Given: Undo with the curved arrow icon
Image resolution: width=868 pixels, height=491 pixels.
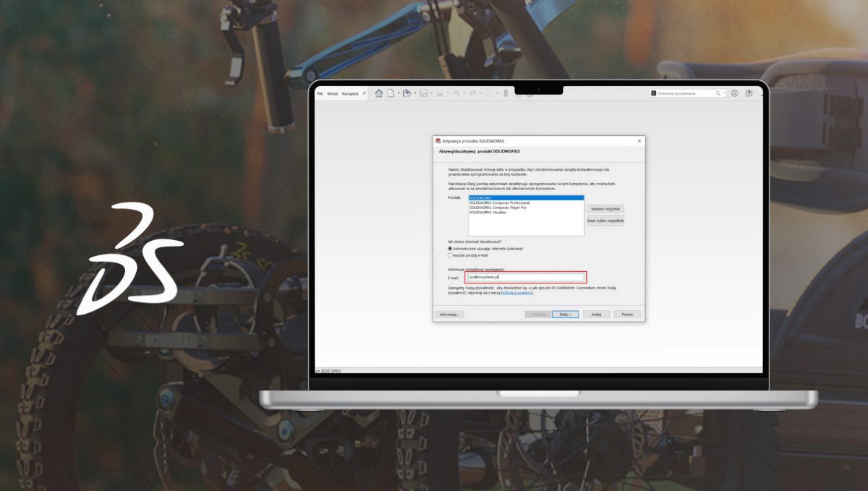Looking at the screenshot, I should click(456, 93).
